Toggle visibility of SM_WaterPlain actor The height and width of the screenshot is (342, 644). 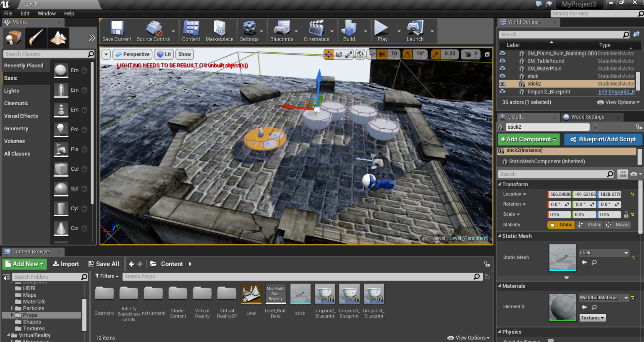coord(502,69)
